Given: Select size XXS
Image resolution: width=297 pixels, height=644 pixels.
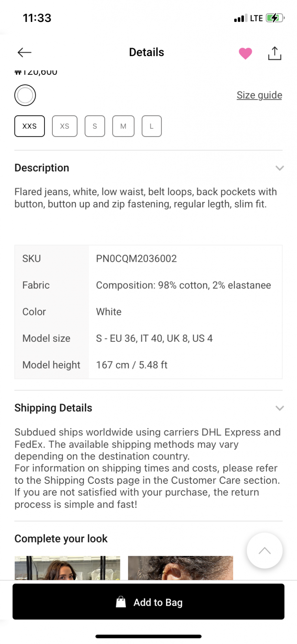Looking at the screenshot, I should click(x=30, y=126).
